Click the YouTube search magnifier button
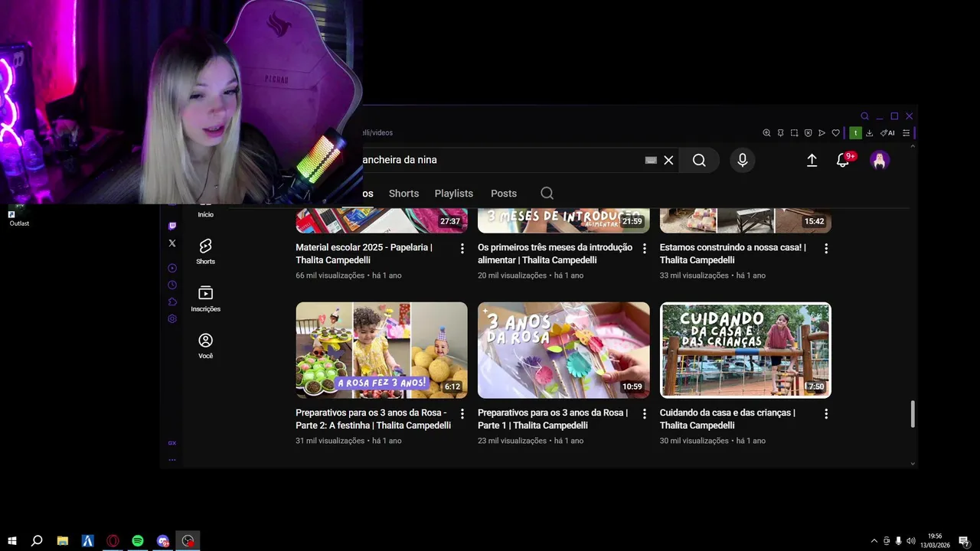This screenshot has height=551, width=980. [699, 160]
